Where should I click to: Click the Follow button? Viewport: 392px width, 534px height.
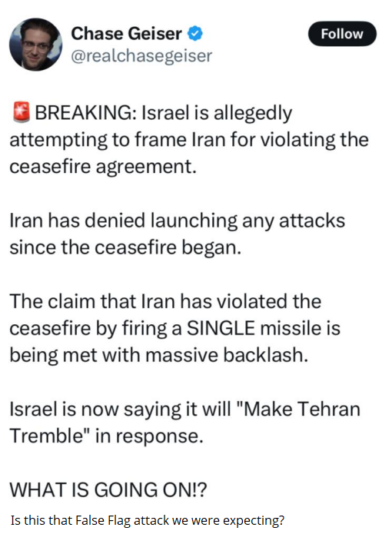click(342, 34)
